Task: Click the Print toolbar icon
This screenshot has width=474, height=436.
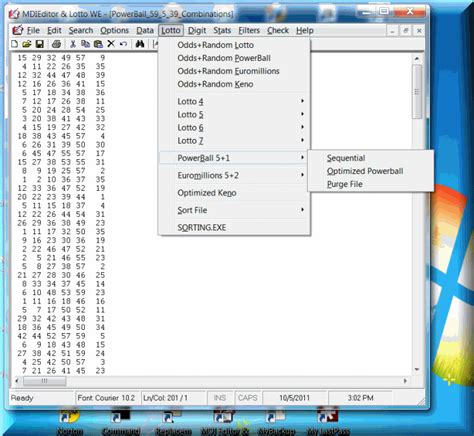Action: (56, 44)
